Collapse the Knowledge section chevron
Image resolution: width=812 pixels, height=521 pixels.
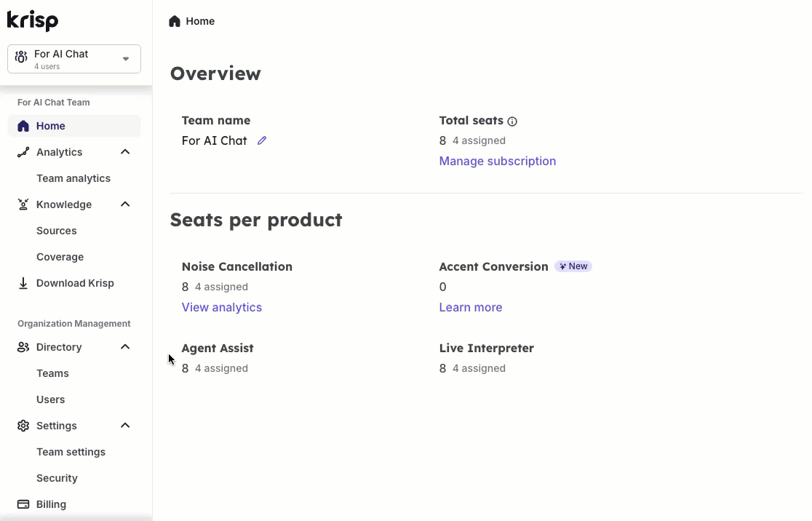[x=125, y=204]
